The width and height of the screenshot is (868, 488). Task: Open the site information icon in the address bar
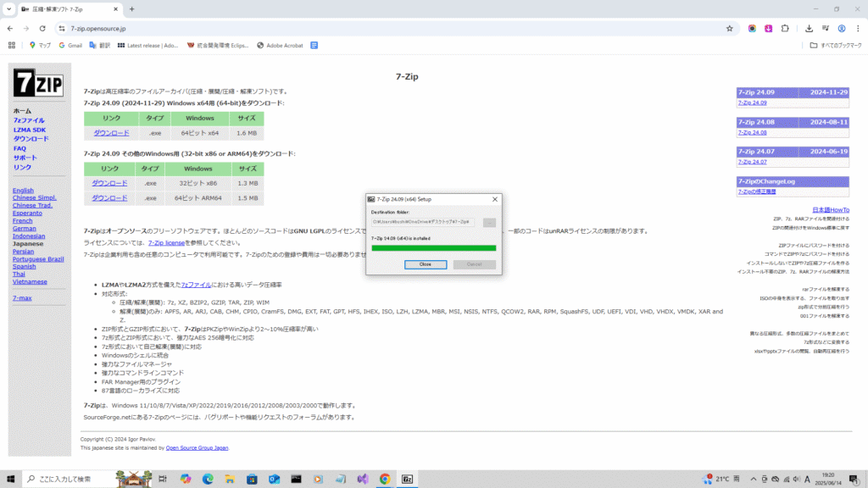click(x=62, y=28)
